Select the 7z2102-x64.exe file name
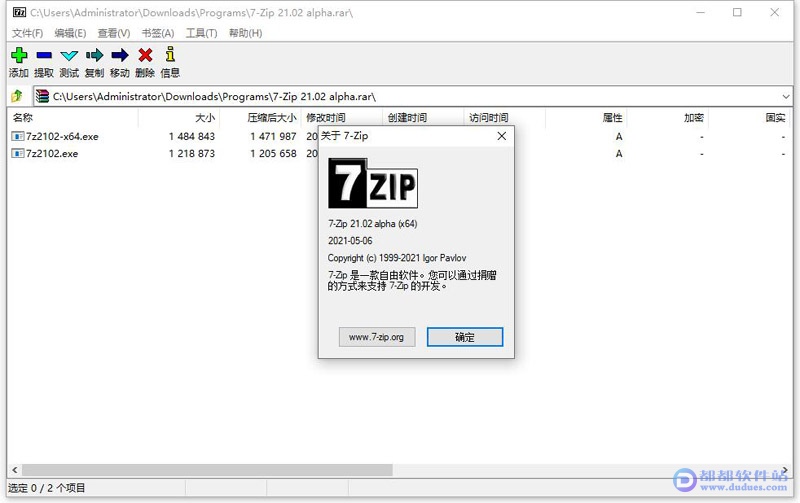The height and width of the screenshot is (503, 800). click(x=62, y=136)
